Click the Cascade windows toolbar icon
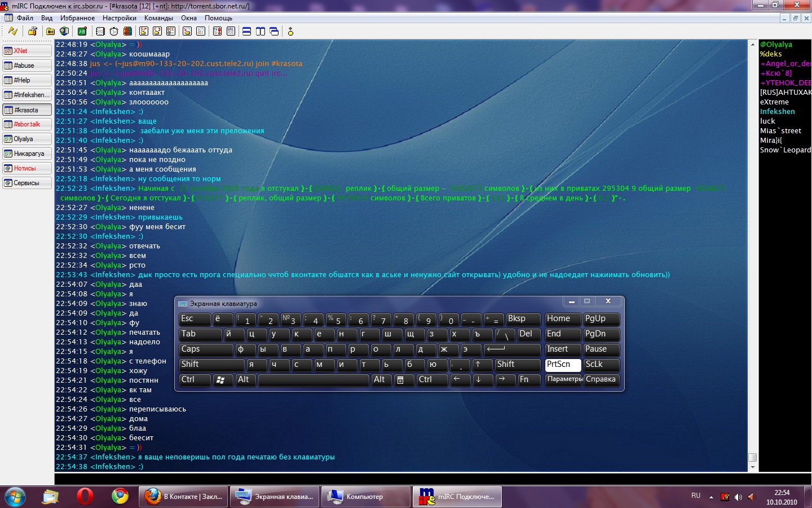Viewport: 812px width, 508px height. (x=274, y=31)
